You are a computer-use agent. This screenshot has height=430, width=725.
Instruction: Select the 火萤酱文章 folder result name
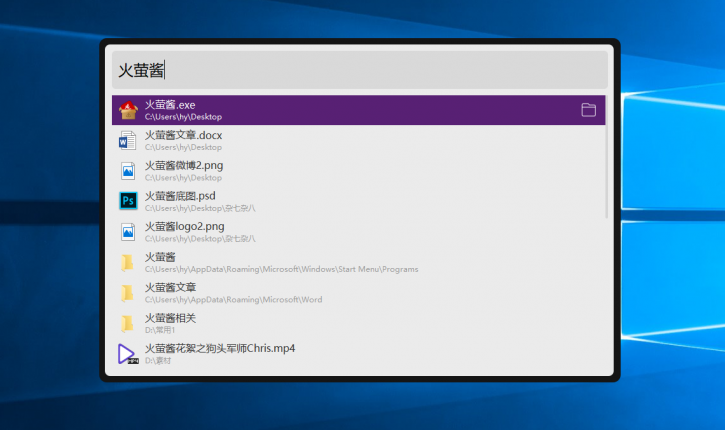click(171, 288)
